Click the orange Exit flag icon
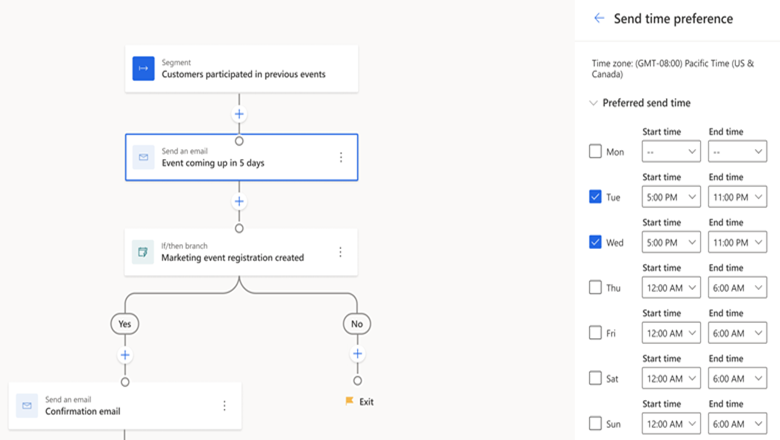This screenshot has height=440, width=780. [349, 401]
